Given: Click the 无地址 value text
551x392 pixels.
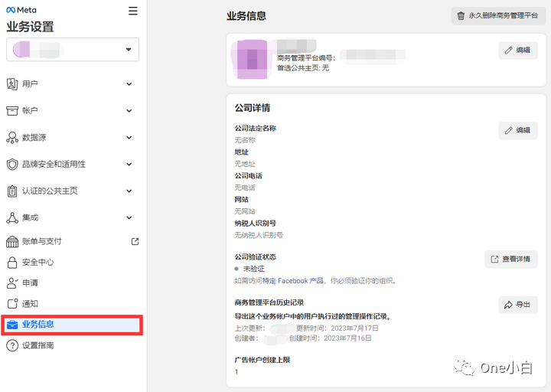Looking at the screenshot, I should point(245,164).
